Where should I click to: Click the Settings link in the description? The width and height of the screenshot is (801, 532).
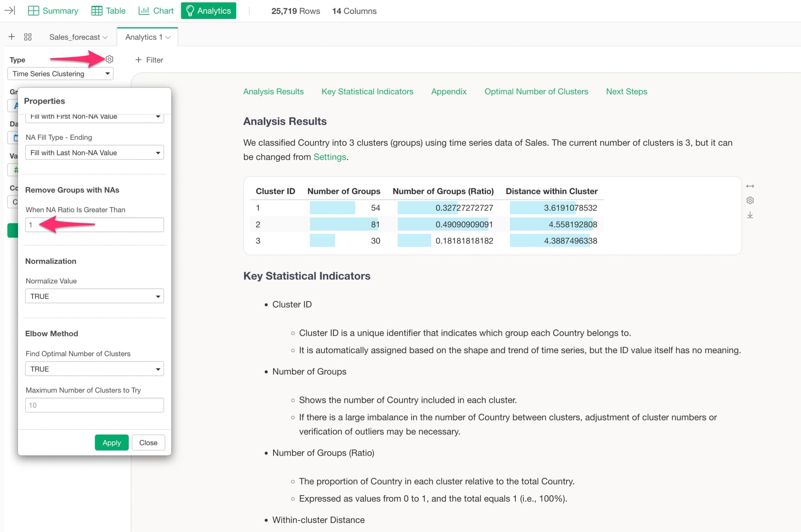pos(330,157)
